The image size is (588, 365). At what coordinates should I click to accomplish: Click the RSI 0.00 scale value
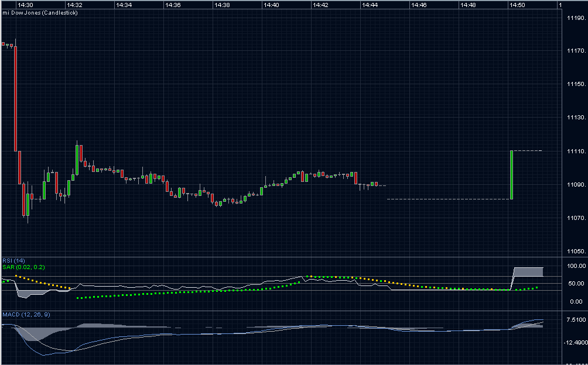(x=576, y=301)
